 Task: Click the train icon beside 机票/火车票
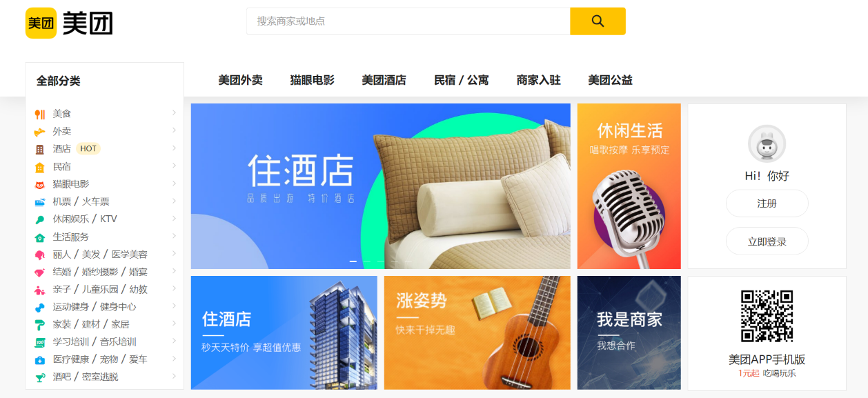point(39,202)
